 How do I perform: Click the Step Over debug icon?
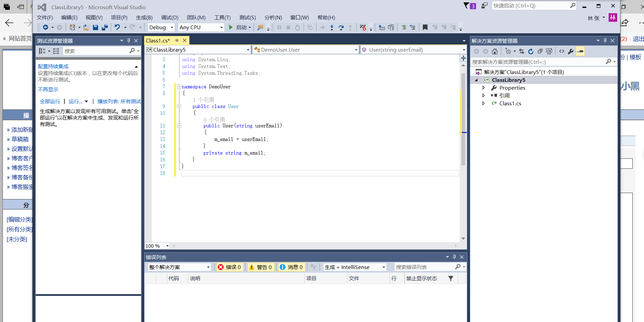click(x=341, y=28)
